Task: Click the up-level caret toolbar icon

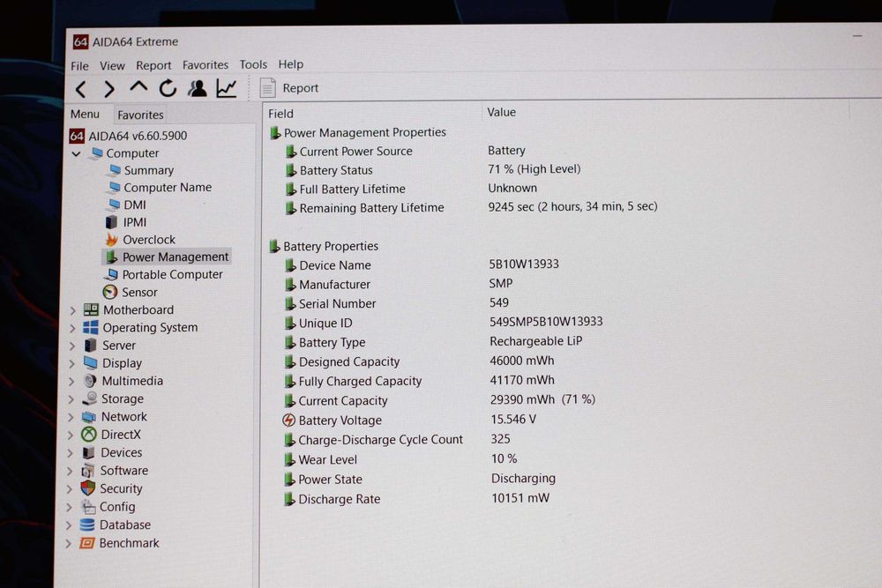Action: click(138, 86)
